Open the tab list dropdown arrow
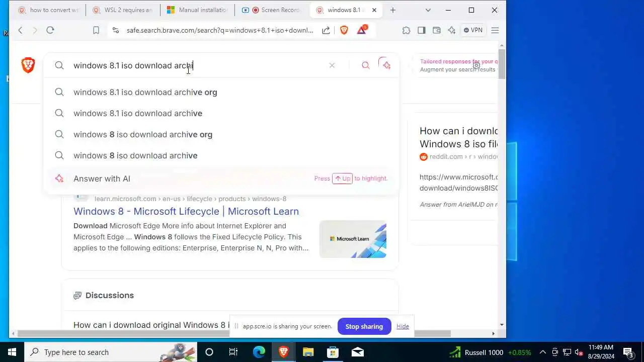The width and height of the screenshot is (644, 362). [x=428, y=10]
